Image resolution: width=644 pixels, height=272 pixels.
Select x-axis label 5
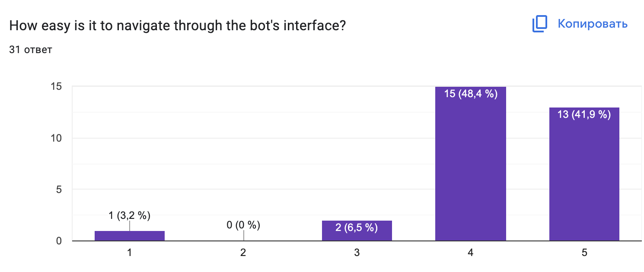584,253
